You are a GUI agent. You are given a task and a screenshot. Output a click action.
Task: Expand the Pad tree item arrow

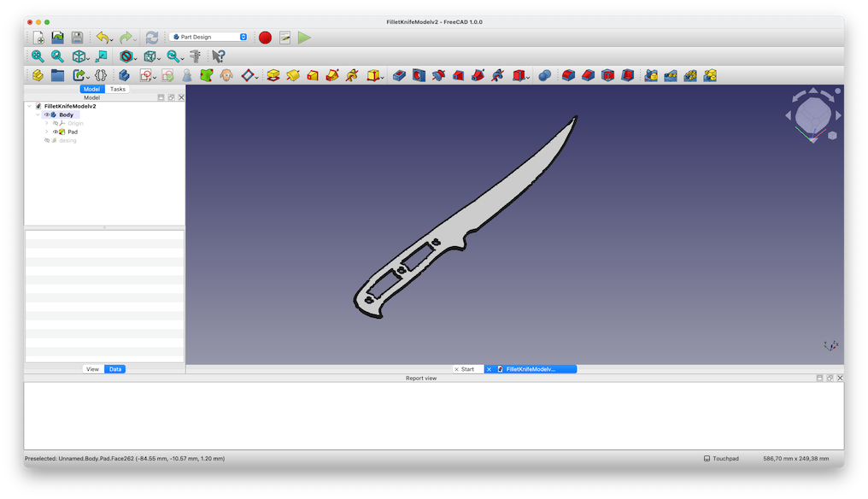click(47, 132)
